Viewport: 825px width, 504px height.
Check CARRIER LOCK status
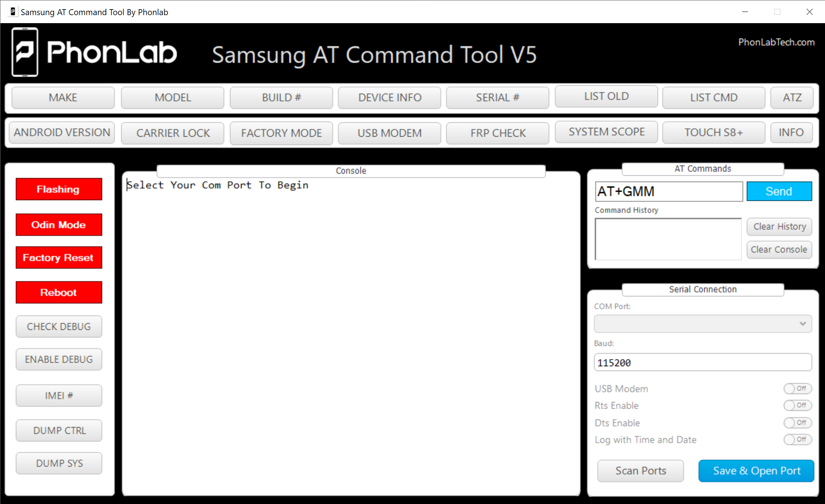pyautogui.click(x=173, y=133)
